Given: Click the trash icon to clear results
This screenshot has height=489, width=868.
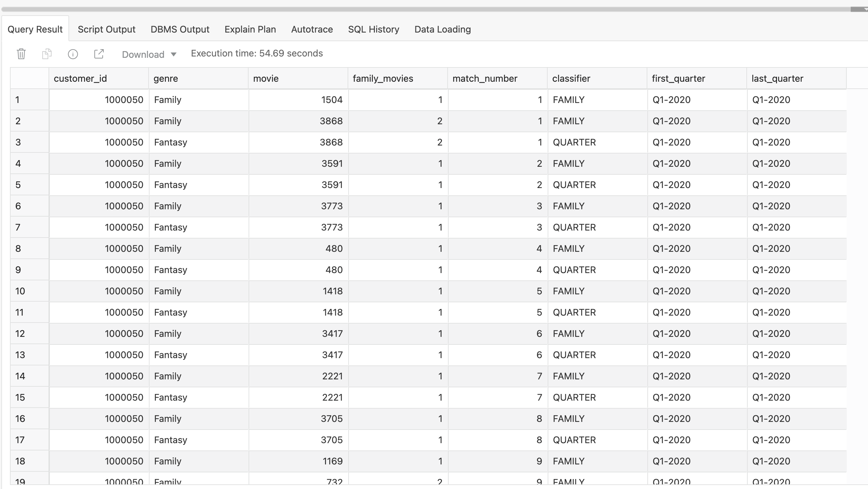Looking at the screenshot, I should pyautogui.click(x=21, y=54).
